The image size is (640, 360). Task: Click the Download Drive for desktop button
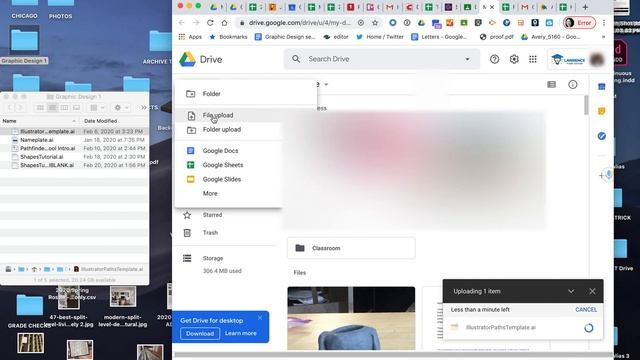200,333
